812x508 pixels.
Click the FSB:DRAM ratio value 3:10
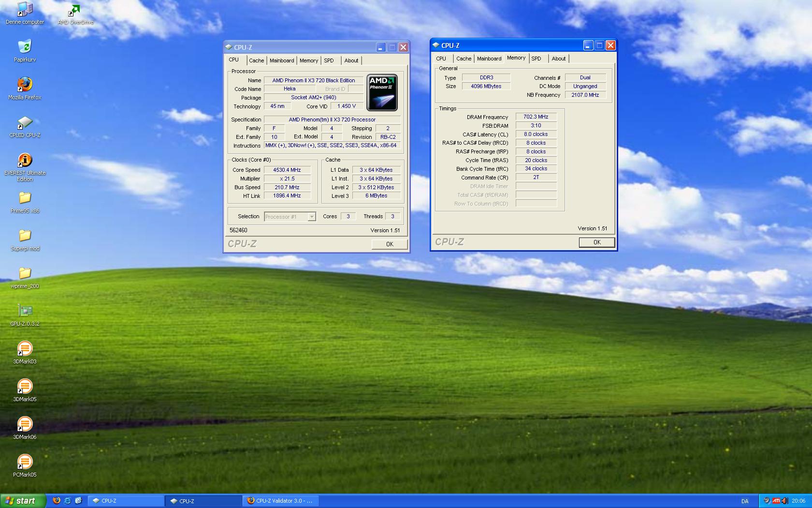536,125
